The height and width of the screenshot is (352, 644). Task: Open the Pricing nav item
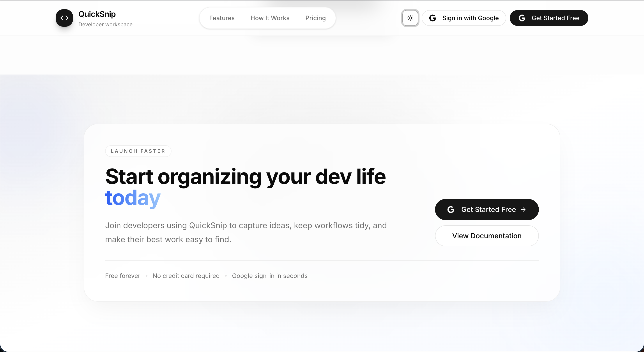(x=315, y=18)
